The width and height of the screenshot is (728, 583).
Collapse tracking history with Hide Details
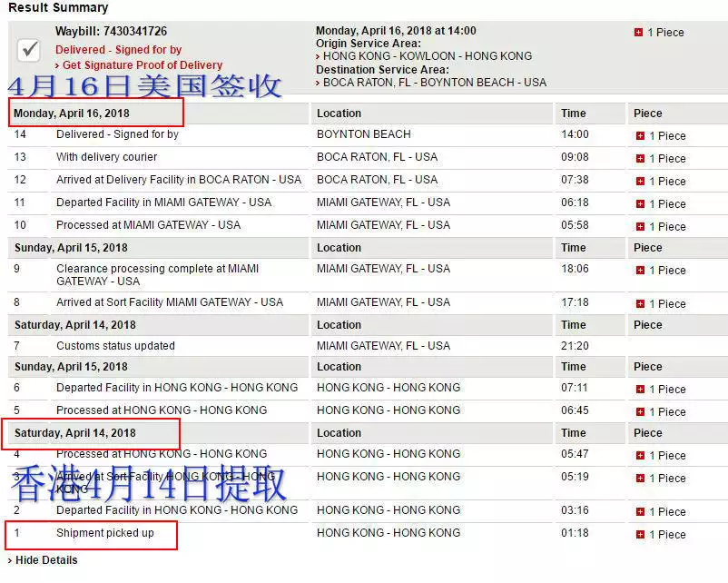point(46,559)
